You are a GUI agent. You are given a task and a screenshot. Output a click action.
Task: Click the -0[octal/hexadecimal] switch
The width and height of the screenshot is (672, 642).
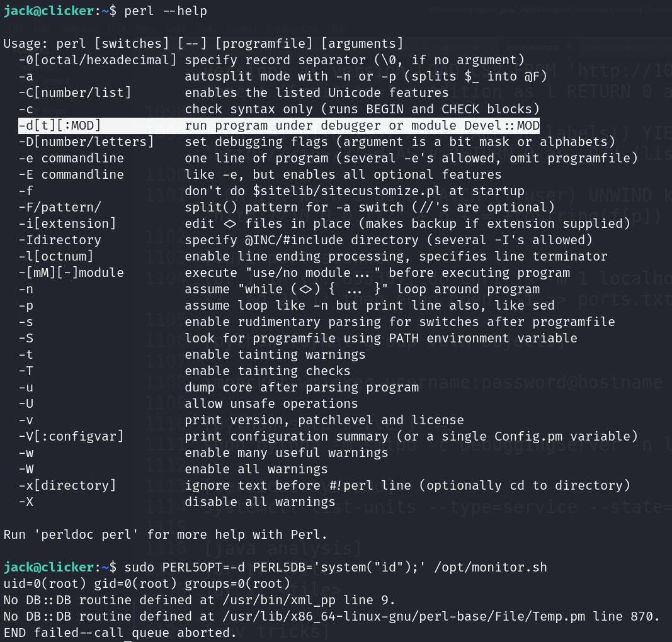(98, 60)
